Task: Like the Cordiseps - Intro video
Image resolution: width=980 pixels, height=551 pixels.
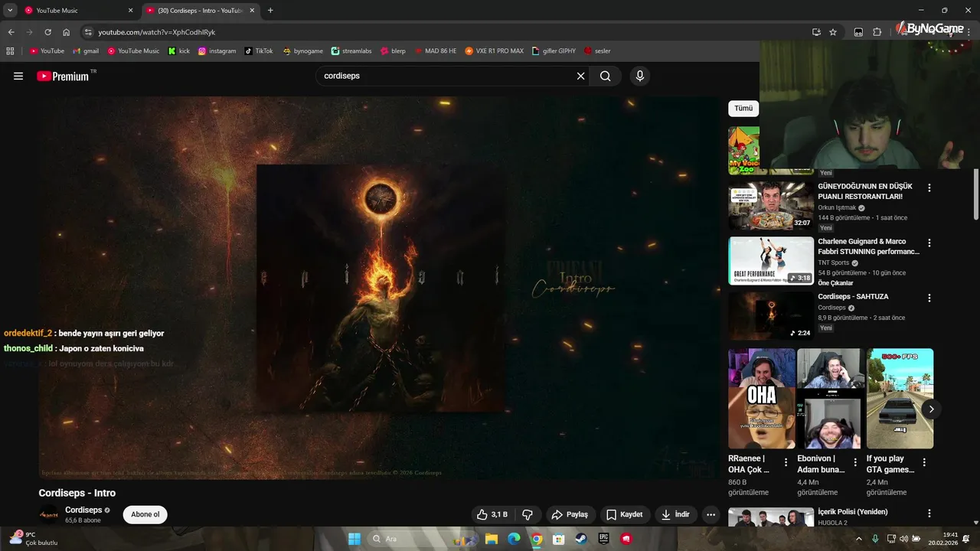Action: 492,514
